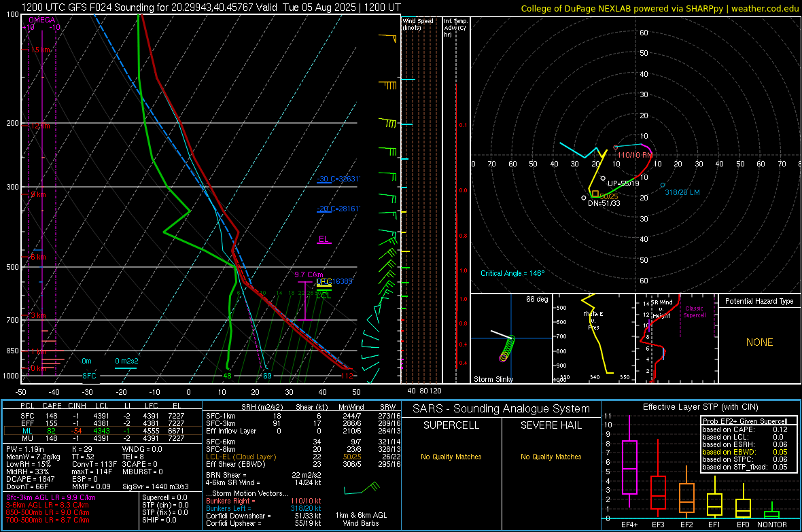This screenshot has width=802, height=532.
Task: Click the 9.7 C/km lapse rate label
Action: (309, 274)
